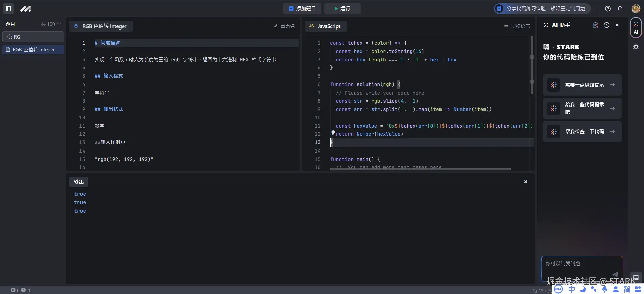This screenshot has width=644, height=294.
Task: Click the 分享代码练习体验 banner link
Action: click(x=542, y=9)
